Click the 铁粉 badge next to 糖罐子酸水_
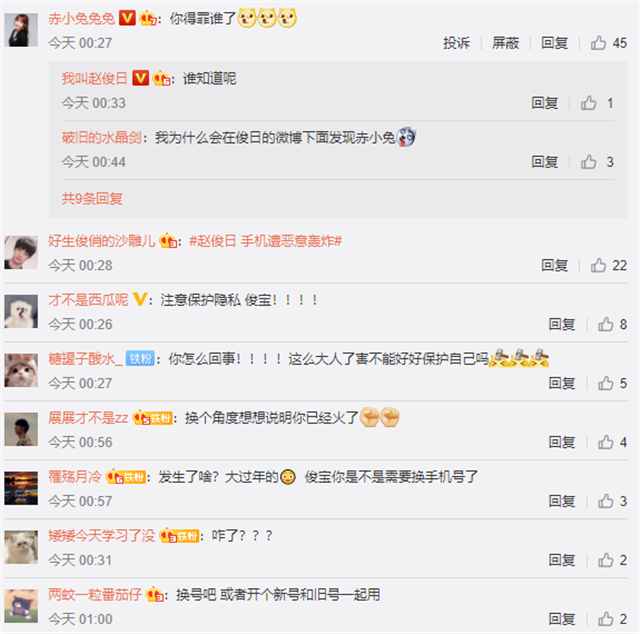 pyautogui.click(x=140, y=359)
